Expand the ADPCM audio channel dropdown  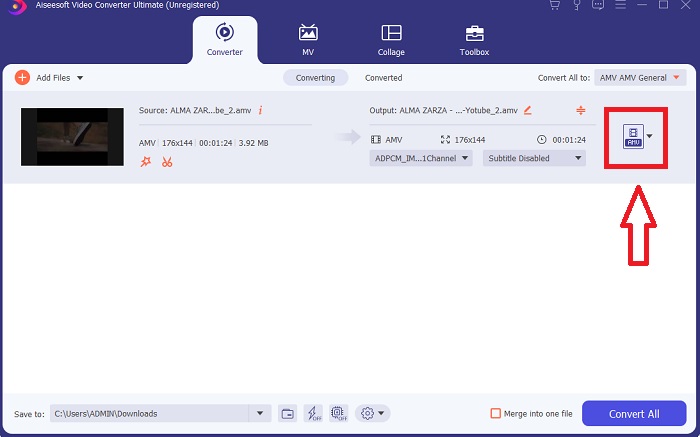click(x=420, y=158)
